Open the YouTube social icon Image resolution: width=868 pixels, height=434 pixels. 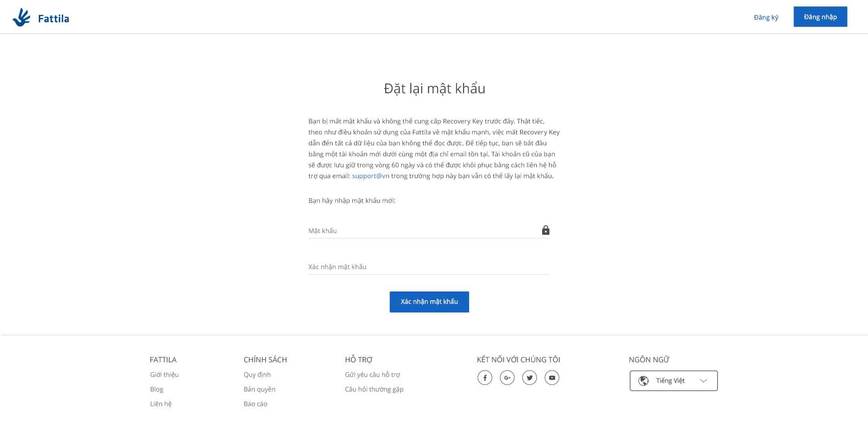pyautogui.click(x=552, y=378)
